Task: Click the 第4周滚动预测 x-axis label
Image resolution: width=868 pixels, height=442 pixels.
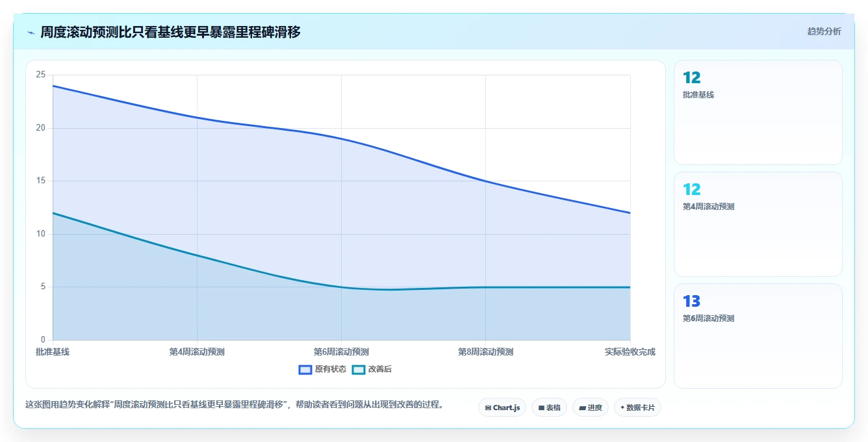Action: point(197,352)
